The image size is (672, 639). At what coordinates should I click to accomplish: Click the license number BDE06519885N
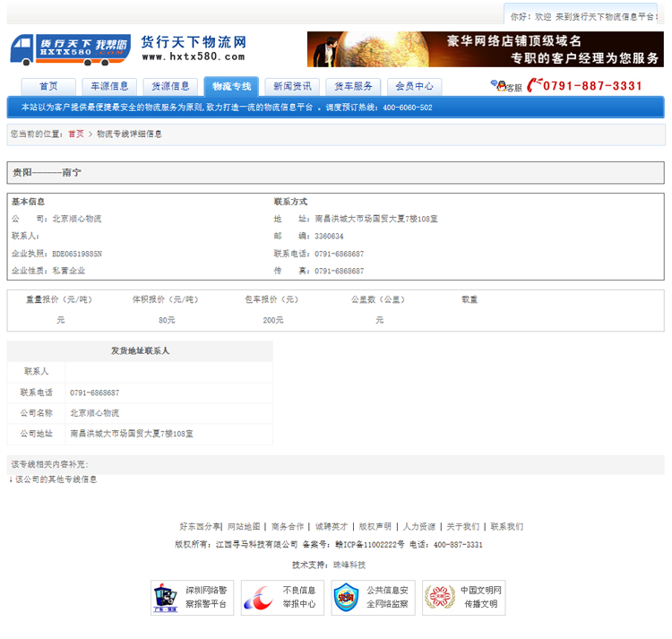(x=77, y=254)
